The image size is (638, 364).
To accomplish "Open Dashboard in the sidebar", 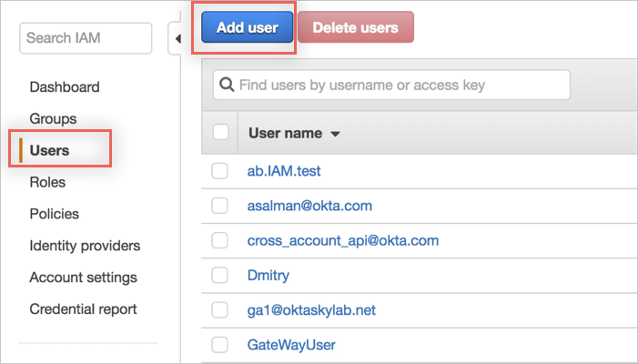I will pyautogui.click(x=65, y=87).
